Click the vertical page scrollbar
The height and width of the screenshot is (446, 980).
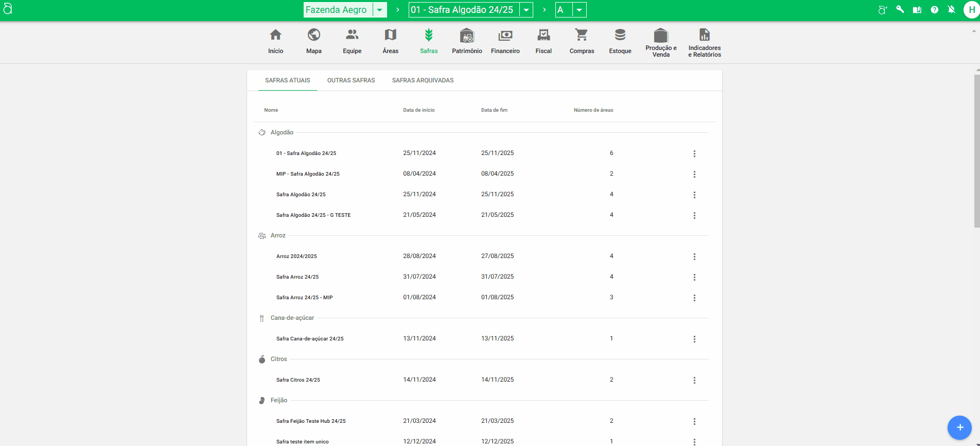[x=976, y=151]
